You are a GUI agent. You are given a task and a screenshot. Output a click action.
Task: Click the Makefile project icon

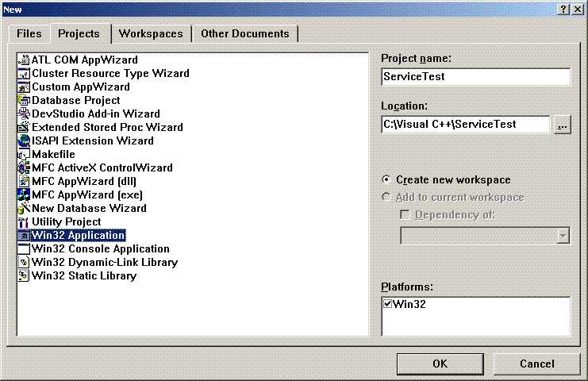24,155
